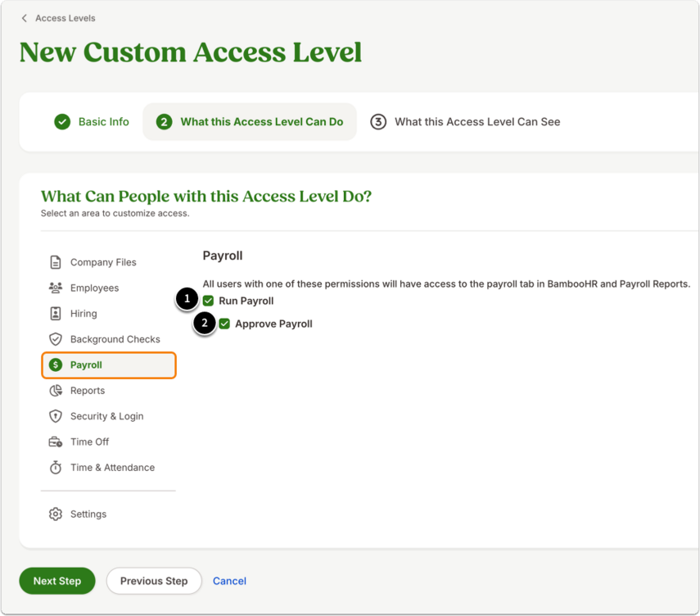Viewport: 700px width, 616px height.
Task: Click the Payroll section heading
Action: [223, 256]
